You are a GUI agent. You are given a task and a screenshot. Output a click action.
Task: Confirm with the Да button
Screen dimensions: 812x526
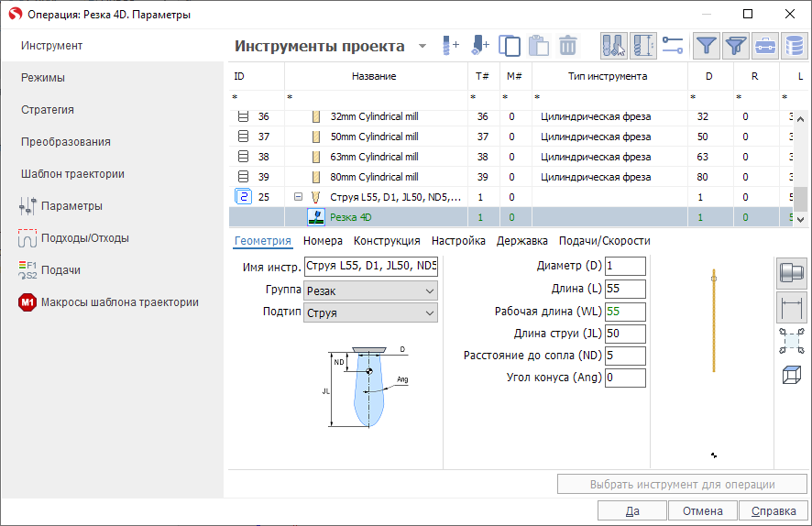(631, 511)
